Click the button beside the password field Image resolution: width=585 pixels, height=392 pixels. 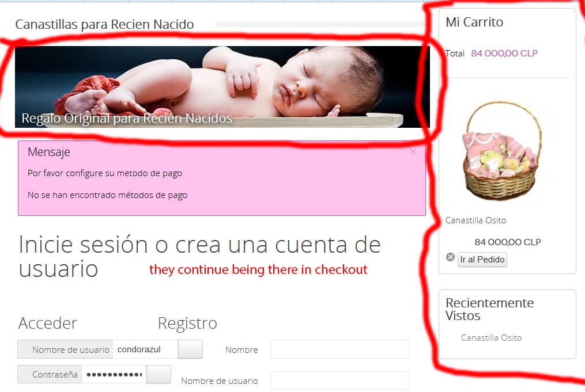tap(158, 374)
